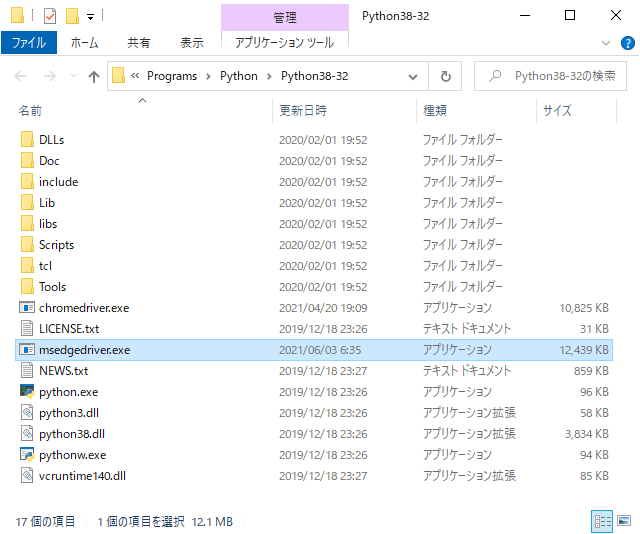Select the python.exe file name
This screenshot has width=640, height=534.
point(69,392)
